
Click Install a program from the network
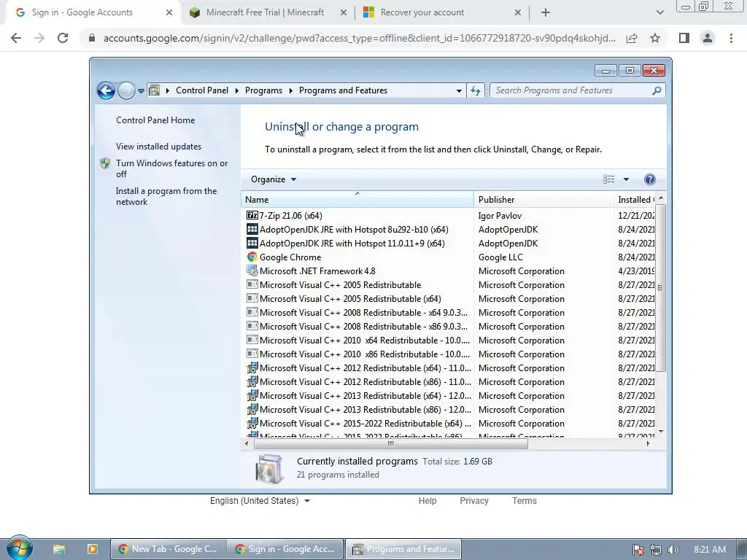166,196
